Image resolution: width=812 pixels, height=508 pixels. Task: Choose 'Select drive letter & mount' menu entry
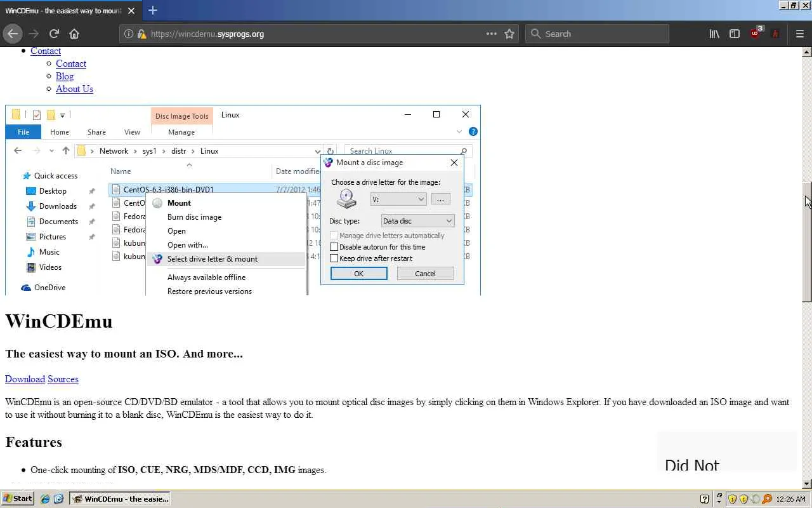(x=226, y=259)
